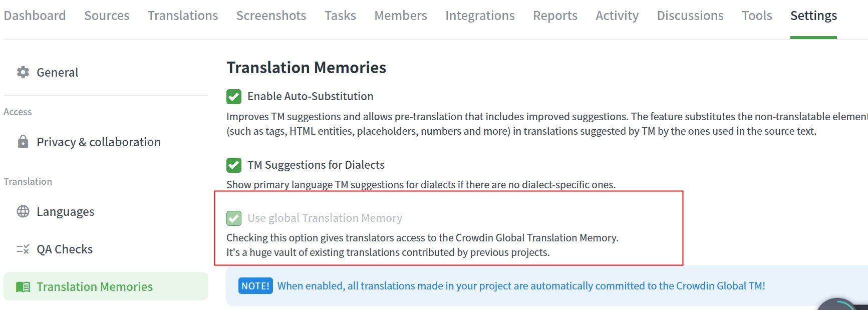Toggle TM Suggestions for Dialects checkbox
This screenshot has width=868, height=310.
click(x=234, y=165)
